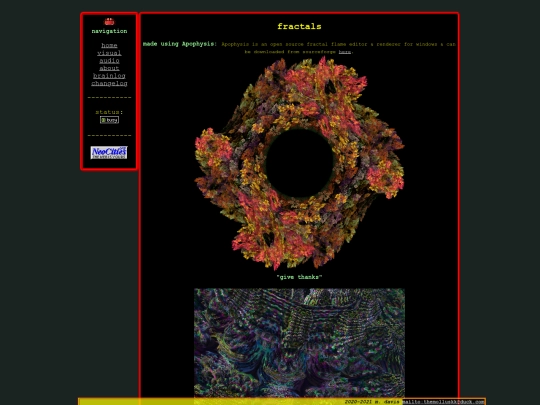Image resolution: width=540 pixels, height=405 pixels.
Task: Select the 'give thanks' caption text
Action: 299,277
